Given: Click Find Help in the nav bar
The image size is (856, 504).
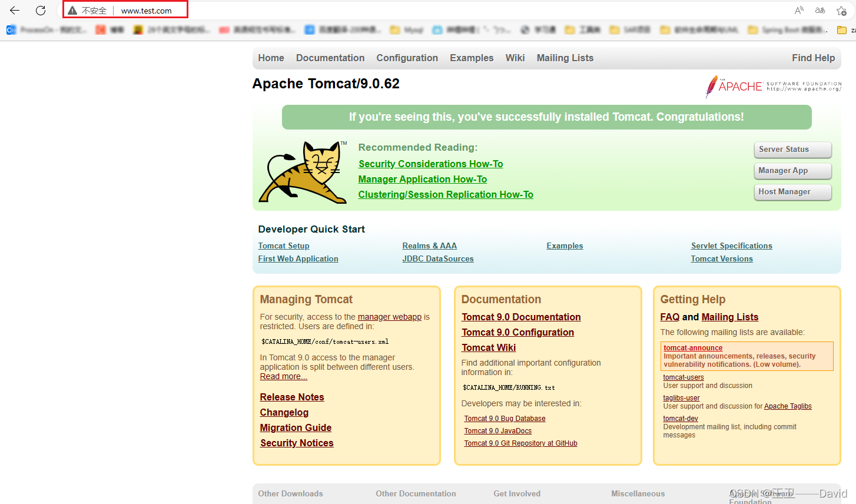Looking at the screenshot, I should coord(813,58).
